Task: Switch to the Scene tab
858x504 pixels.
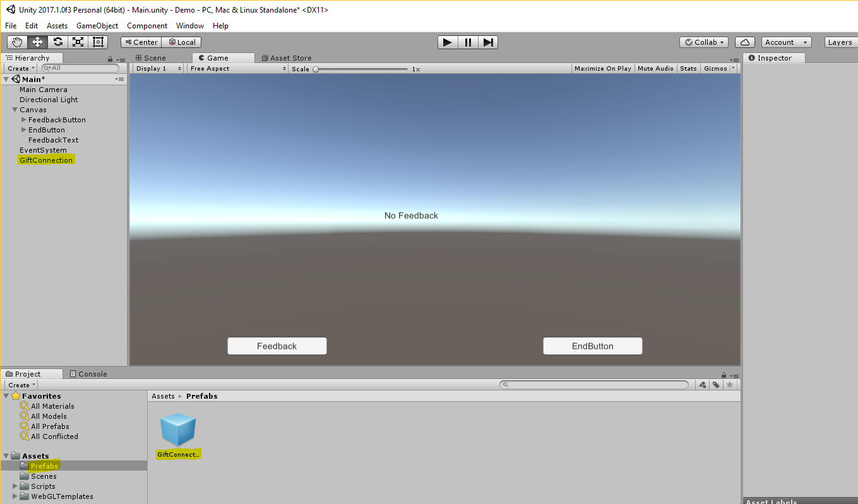Action: 151,58
